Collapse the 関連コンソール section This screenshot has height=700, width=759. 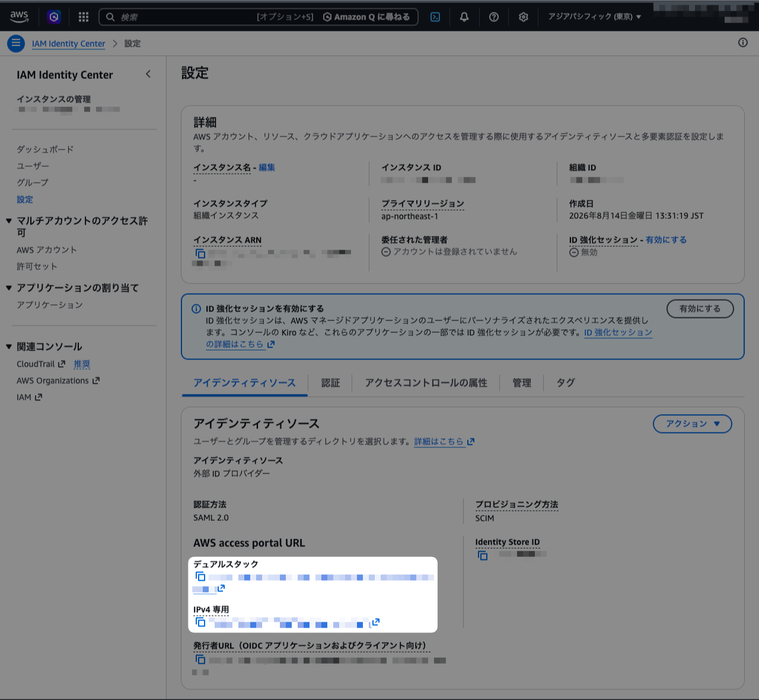(9, 346)
